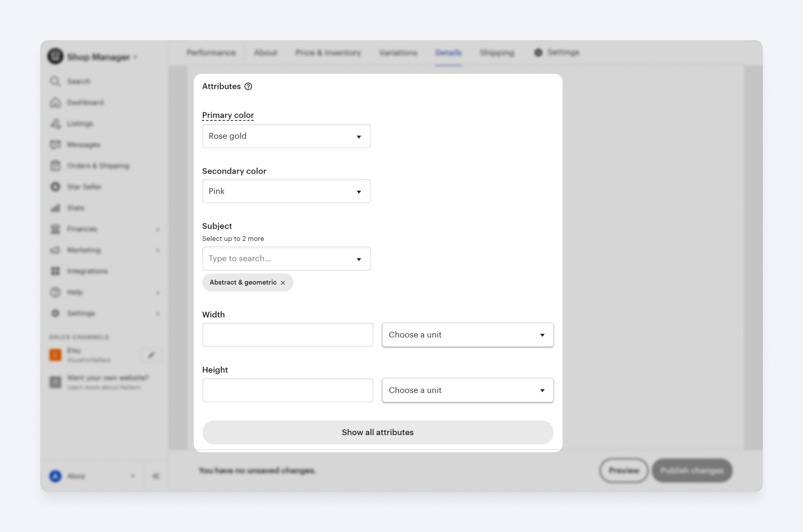Open the Dashboard home icon in the sidebar
Screen dimensions: 803x532
(55, 102)
